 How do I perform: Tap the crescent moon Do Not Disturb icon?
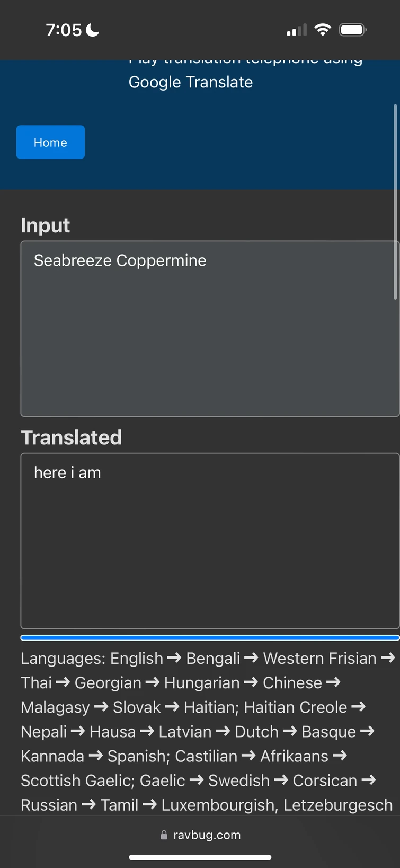92,30
